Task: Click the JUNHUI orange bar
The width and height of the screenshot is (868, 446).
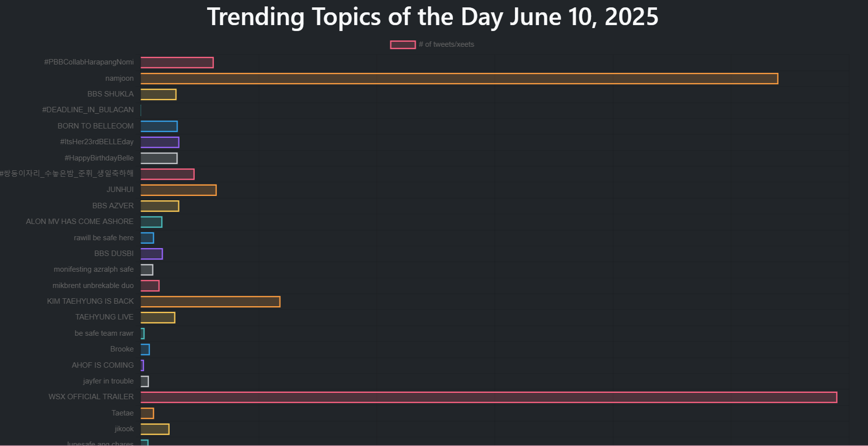Action: point(179,190)
